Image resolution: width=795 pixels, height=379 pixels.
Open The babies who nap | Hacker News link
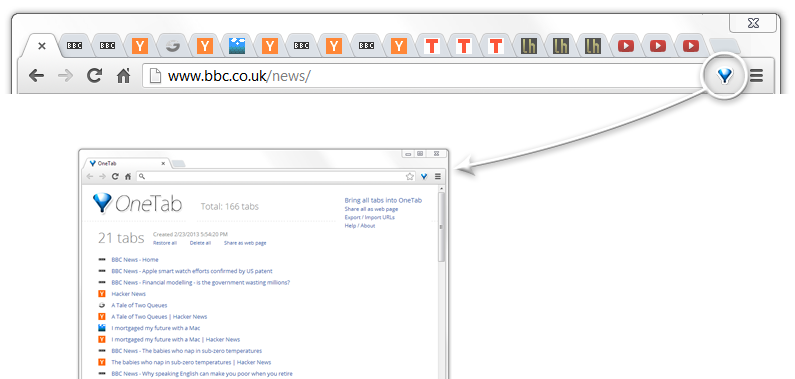point(191,362)
